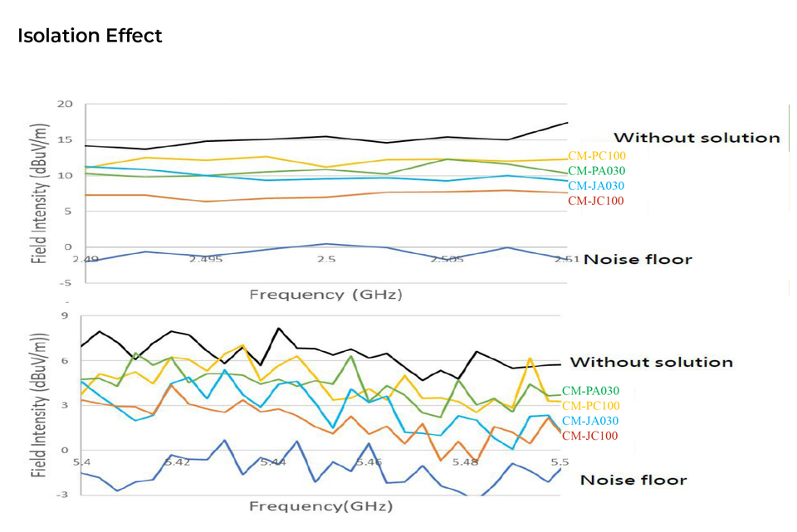Pick the red CM-JC100 label in the upper chart
Viewport: 797px width, 532px height.
click(x=596, y=201)
